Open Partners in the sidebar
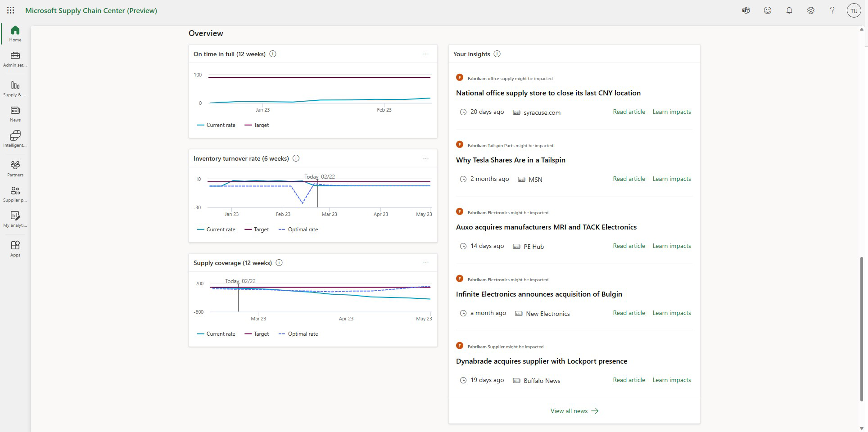Screen dimensions: 868x432 click(15, 169)
